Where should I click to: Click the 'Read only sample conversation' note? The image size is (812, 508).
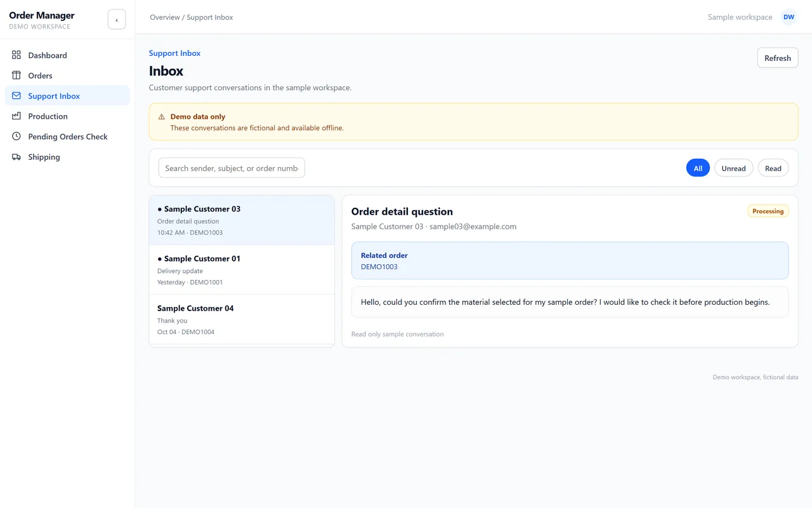click(x=398, y=334)
